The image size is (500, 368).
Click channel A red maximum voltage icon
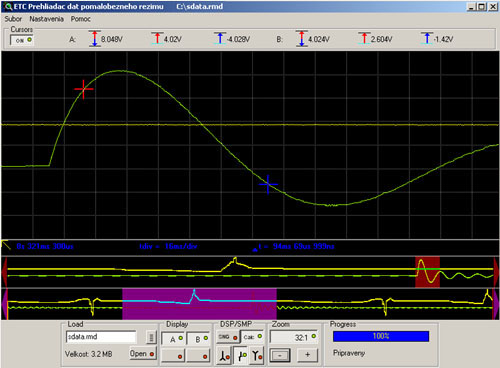[x=157, y=39]
